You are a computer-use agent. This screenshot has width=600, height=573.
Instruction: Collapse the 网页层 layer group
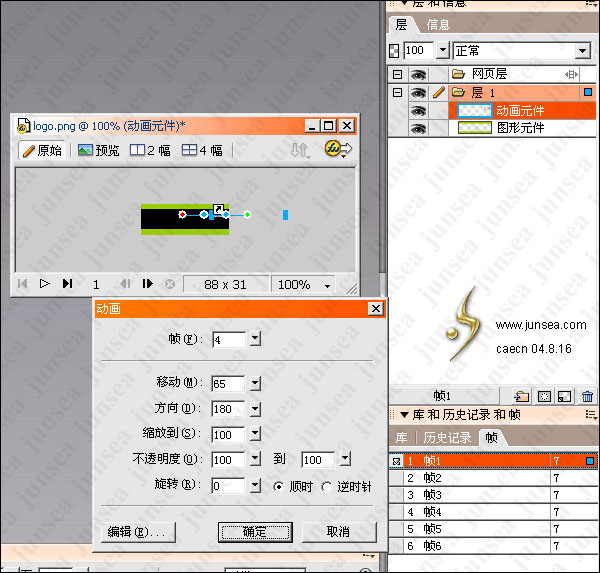[x=397, y=74]
